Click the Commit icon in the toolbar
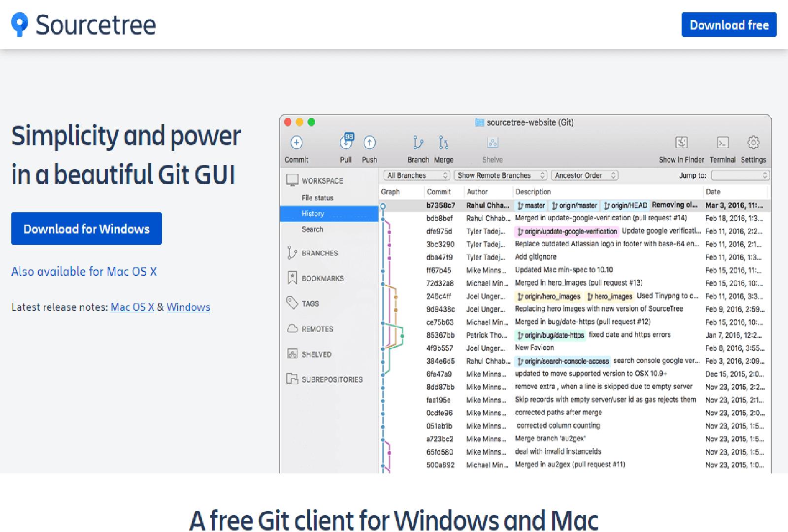Viewport: 788px width, 532px height. pos(296,143)
